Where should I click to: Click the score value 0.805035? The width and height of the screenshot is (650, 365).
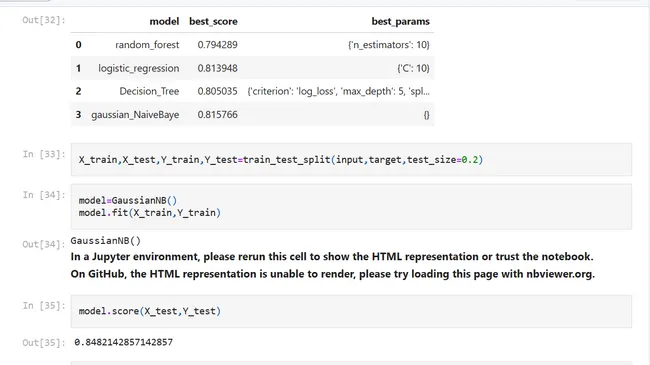pyautogui.click(x=217, y=91)
